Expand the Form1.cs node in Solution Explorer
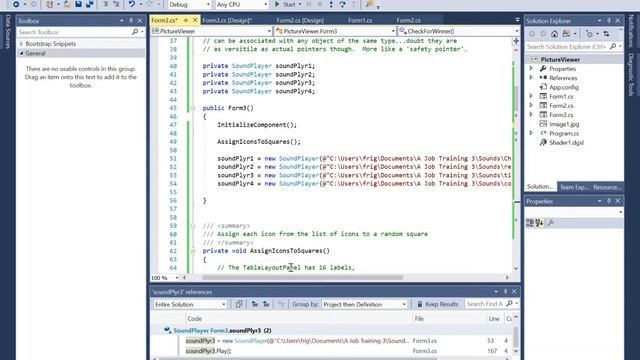This screenshot has width=640, height=360. (531, 96)
